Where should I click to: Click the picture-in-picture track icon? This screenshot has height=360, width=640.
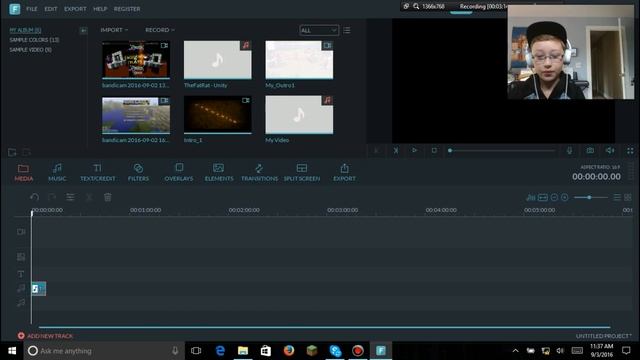tap(21, 257)
